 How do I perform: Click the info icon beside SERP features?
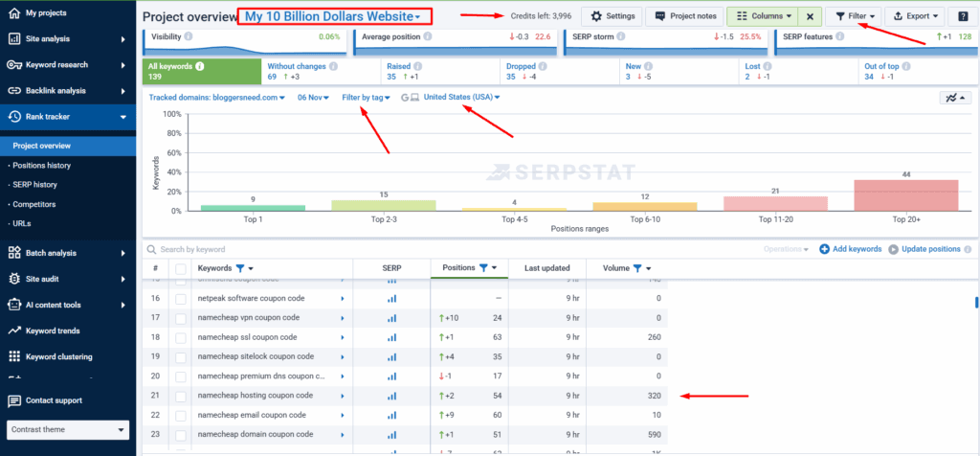click(840, 37)
